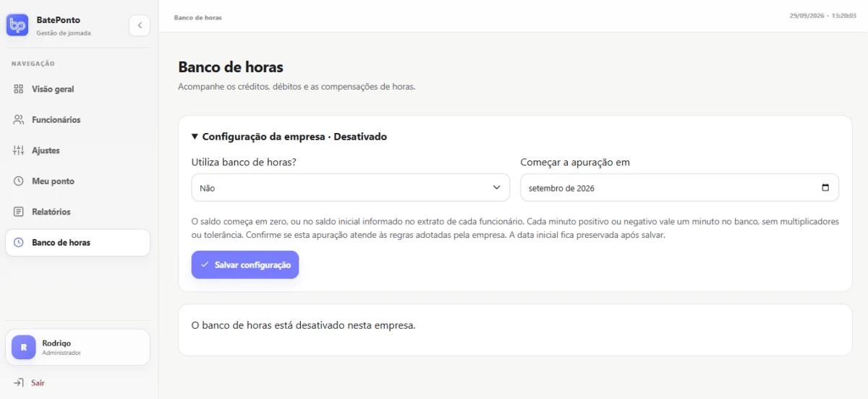Click the Funcionários people icon
This screenshot has height=399, width=868.
coord(19,120)
